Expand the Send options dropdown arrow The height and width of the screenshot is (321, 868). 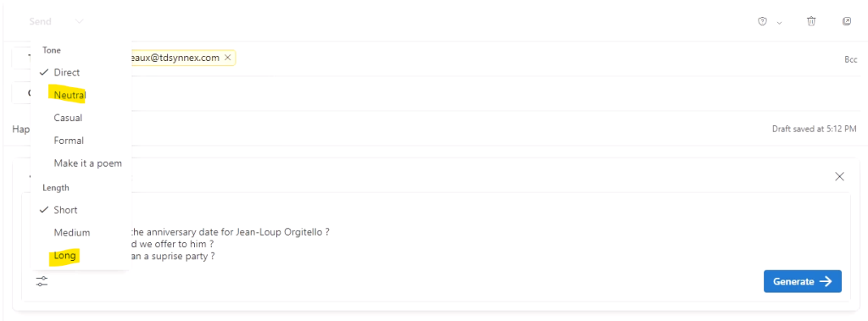point(80,21)
